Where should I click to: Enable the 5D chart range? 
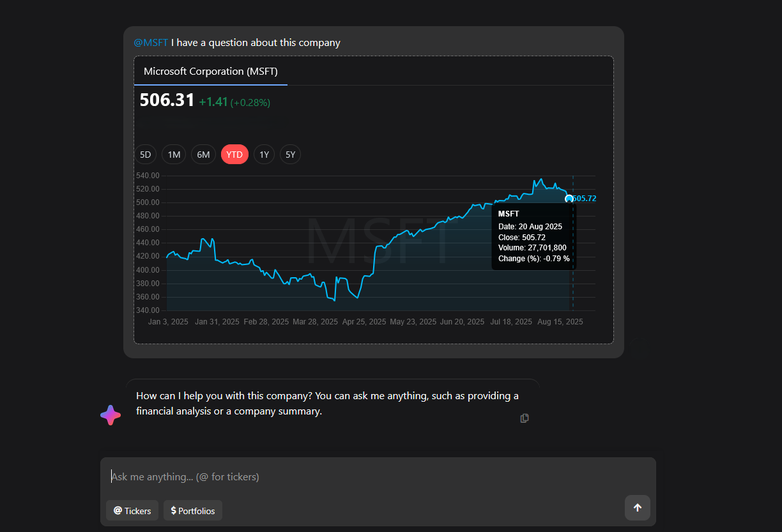pyautogui.click(x=145, y=154)
